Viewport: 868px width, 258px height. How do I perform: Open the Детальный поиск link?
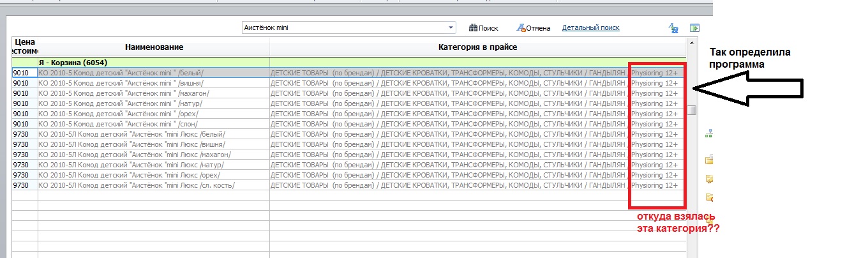point(590,27)
